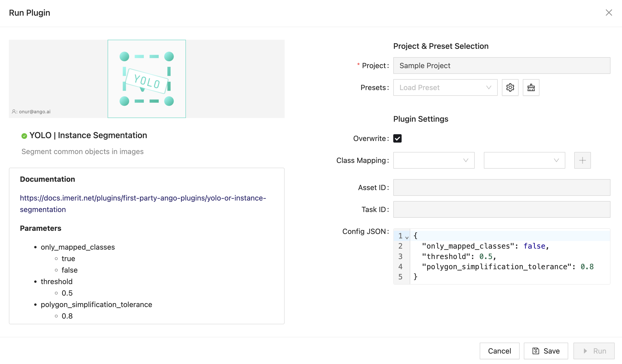
Task: Click the green verified status icon
Action: pos(24,136)
